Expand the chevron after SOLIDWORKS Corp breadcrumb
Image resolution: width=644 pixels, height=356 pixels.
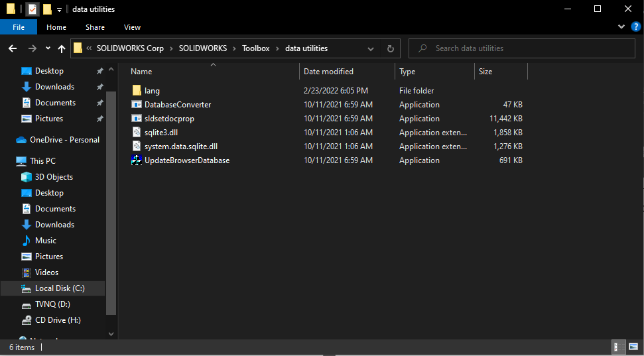pyautogui.click(x=171, y=48)
